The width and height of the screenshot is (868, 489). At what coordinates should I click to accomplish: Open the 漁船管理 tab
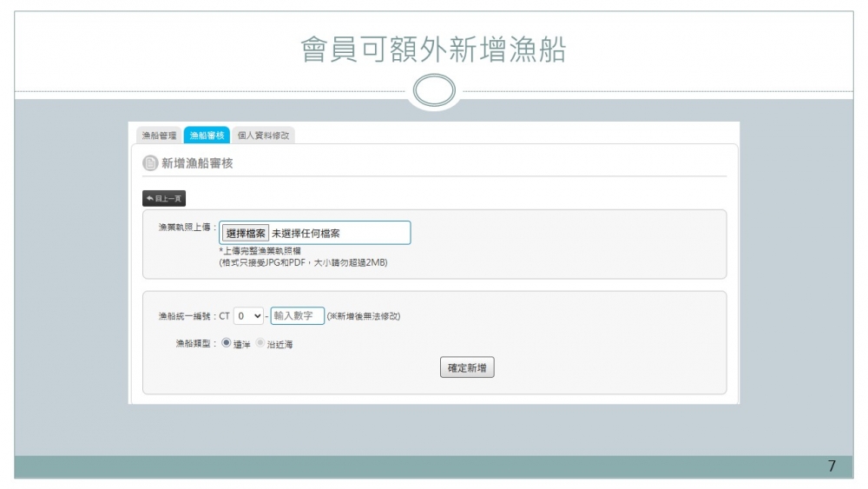pyautogui.click(x=160, y=135)
